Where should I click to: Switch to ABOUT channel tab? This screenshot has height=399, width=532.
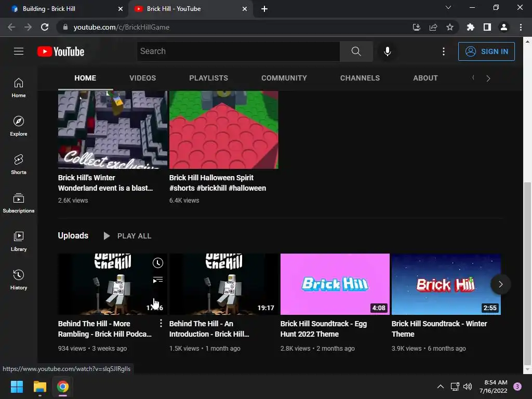(425, 78)
